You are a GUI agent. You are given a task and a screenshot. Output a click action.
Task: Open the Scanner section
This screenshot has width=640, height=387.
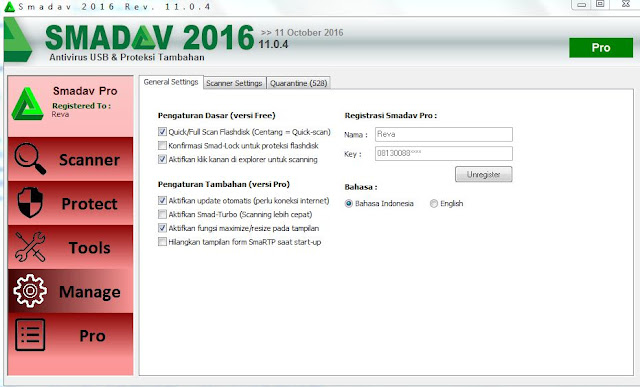pos(70,159)
